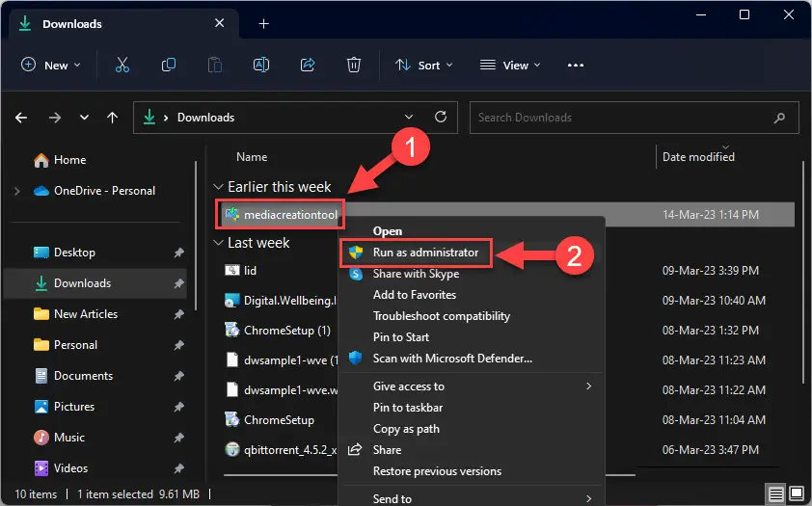This screenshot has height=506, width=812.
Task: Close the Downloads tab
Action: [220, 23]
